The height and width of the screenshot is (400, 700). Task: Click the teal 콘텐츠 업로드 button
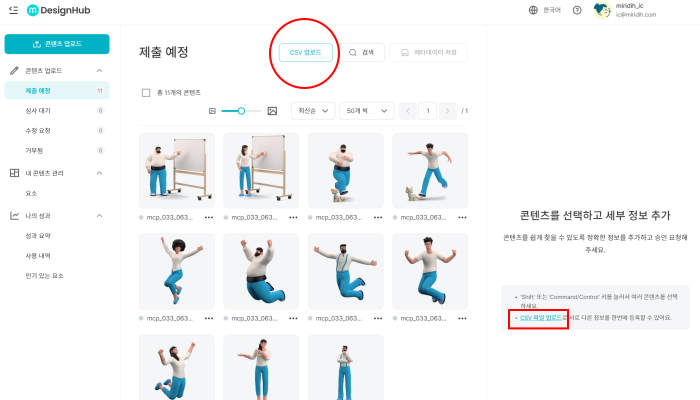(57, 44)
